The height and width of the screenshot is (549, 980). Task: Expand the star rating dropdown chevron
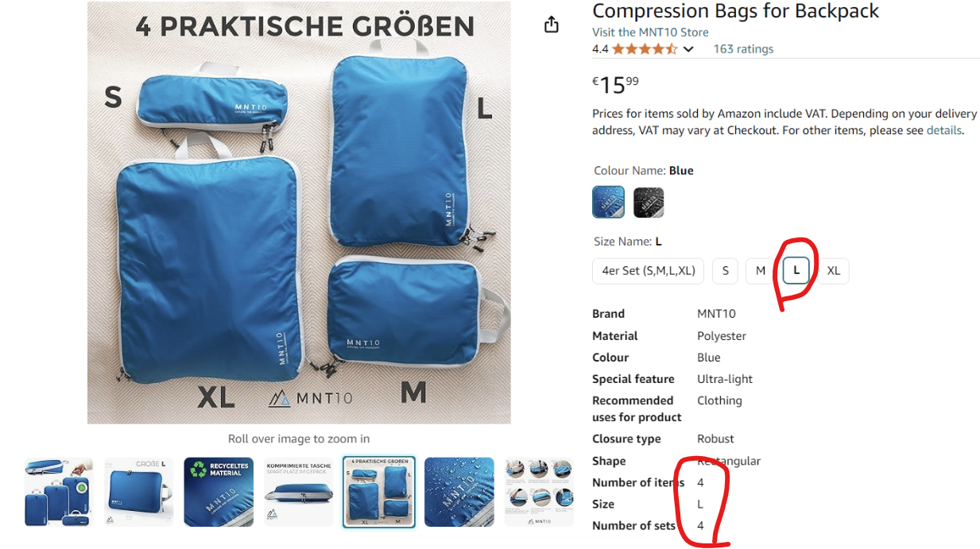pos(688,49)
